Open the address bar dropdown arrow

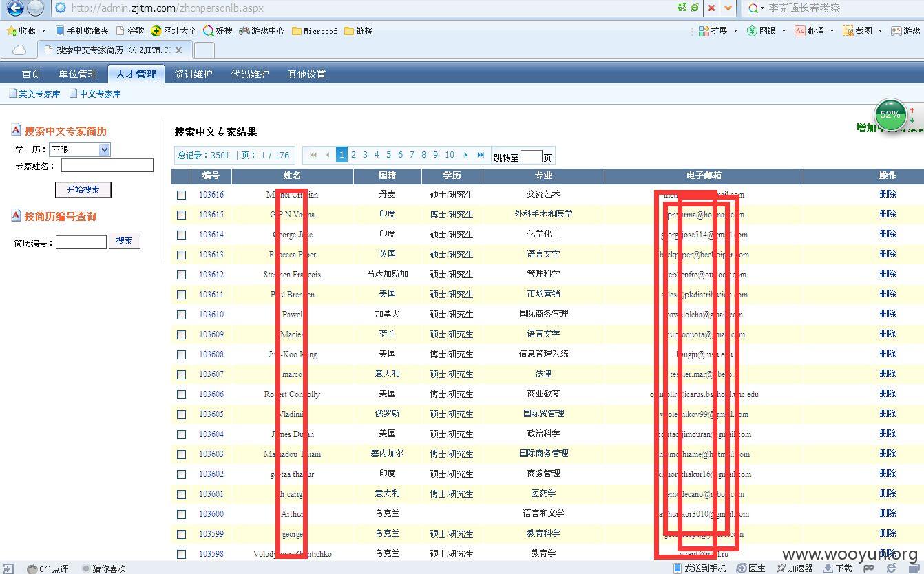coord(728,8)
